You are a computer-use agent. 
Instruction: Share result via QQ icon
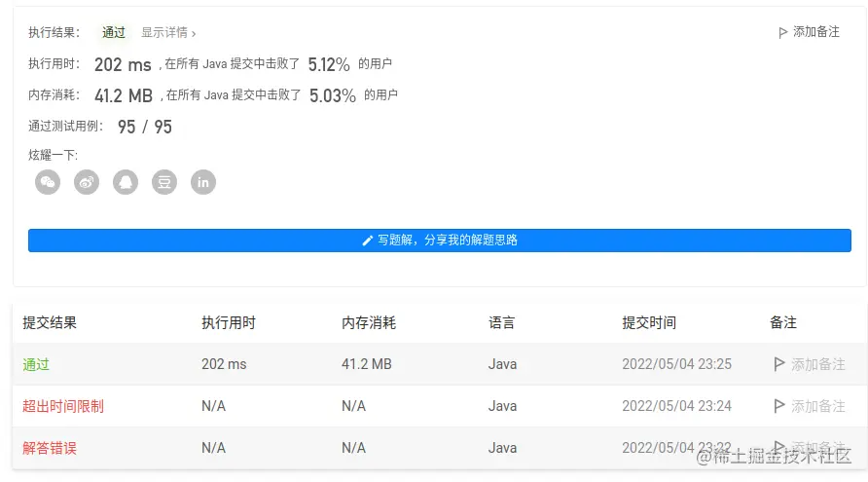[x=126, y=182]
